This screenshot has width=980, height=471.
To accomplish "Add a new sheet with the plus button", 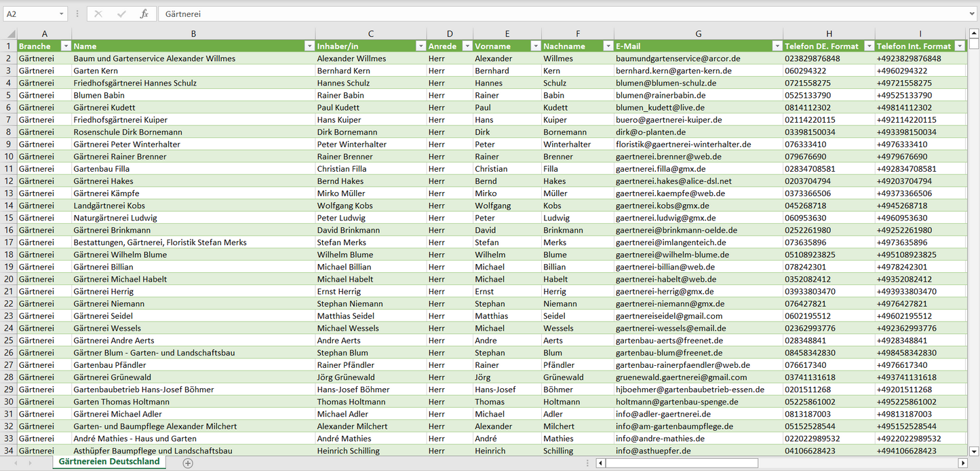I will pos(188,463).
